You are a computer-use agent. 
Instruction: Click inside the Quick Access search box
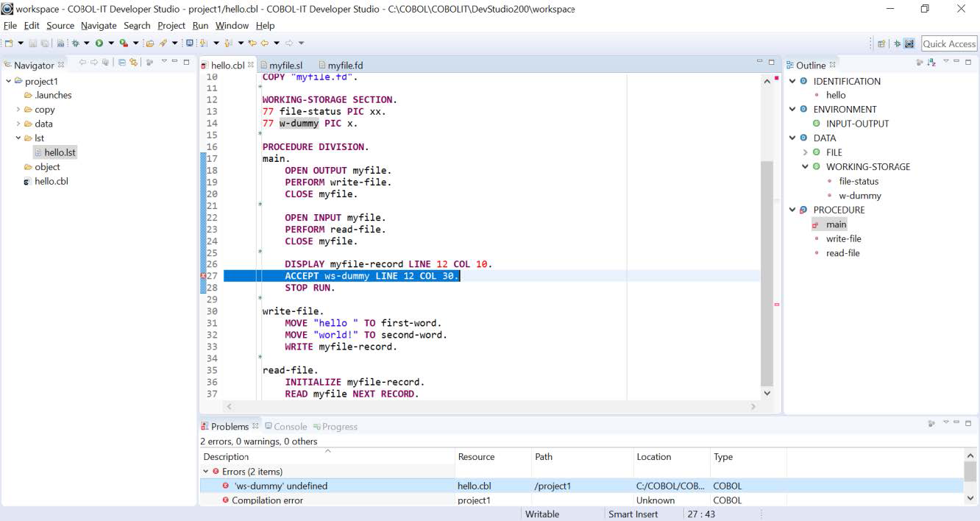click(x=948, y=43)
